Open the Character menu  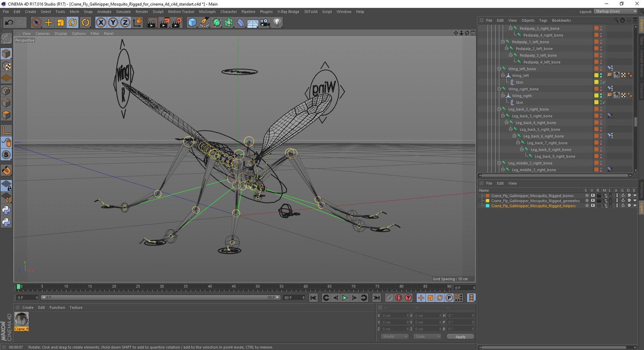pyautogui.click(x=228, y=11)
